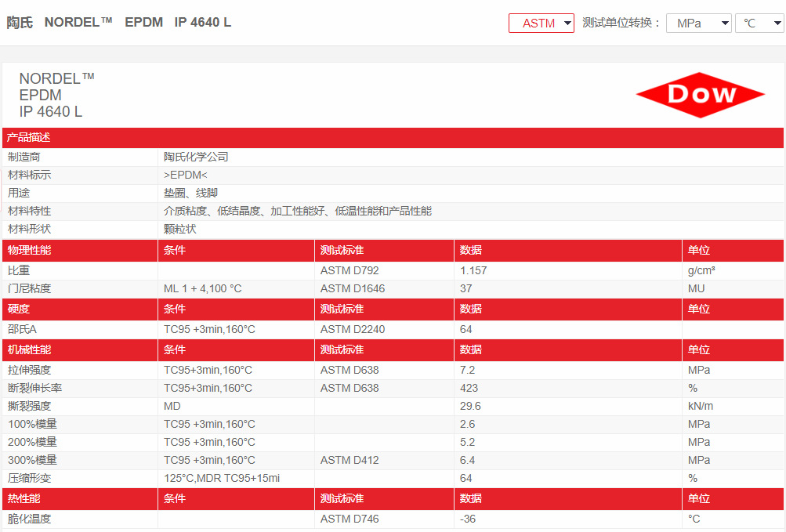786x532 pixels.
Task: Select the material form value '颗粒状'
Action: [180, 229]
